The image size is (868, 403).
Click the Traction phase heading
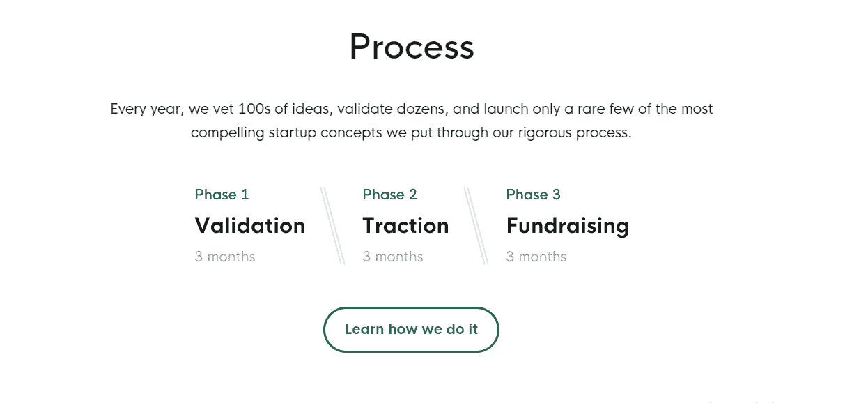click(x=405, y=225)
